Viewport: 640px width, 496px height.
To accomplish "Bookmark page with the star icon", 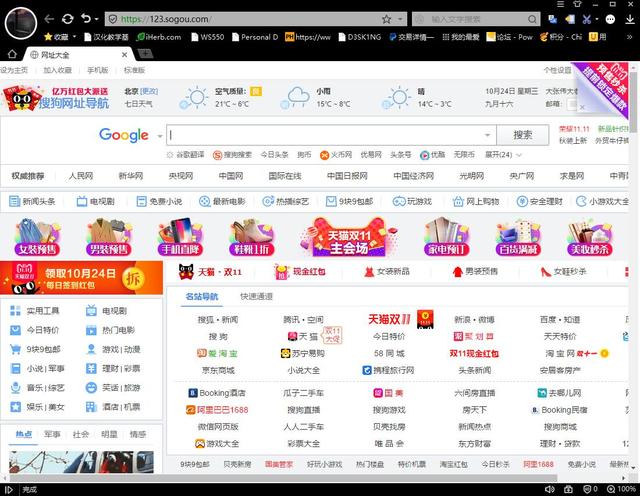I will (386, 19).
